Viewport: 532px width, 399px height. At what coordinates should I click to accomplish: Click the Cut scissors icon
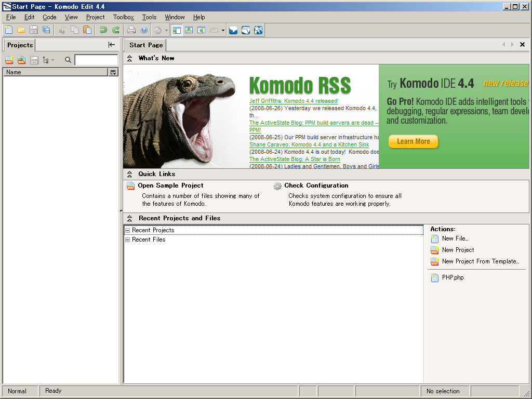[x=62, y=30]
